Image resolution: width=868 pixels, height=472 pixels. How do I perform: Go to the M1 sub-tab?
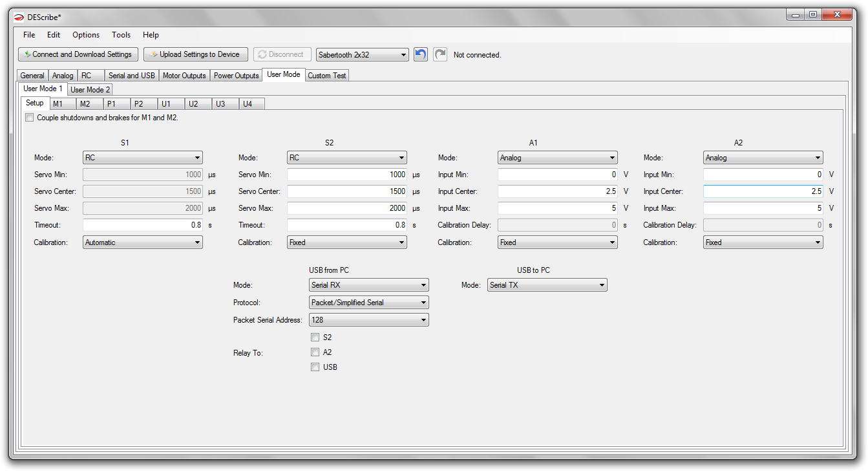pyautogui.click(x=58, y=104)
